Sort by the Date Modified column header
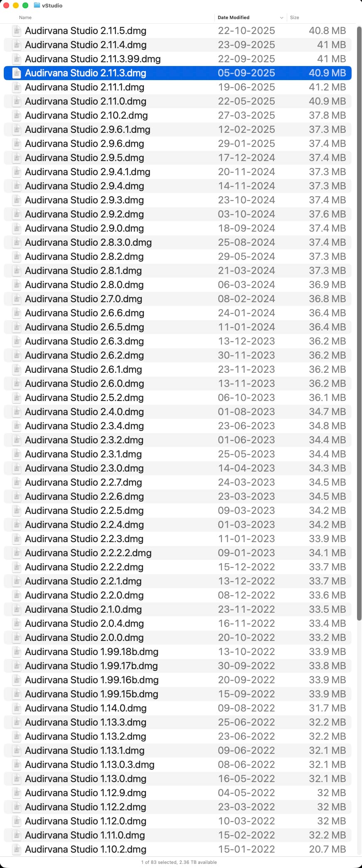 (x=234, y=17)
